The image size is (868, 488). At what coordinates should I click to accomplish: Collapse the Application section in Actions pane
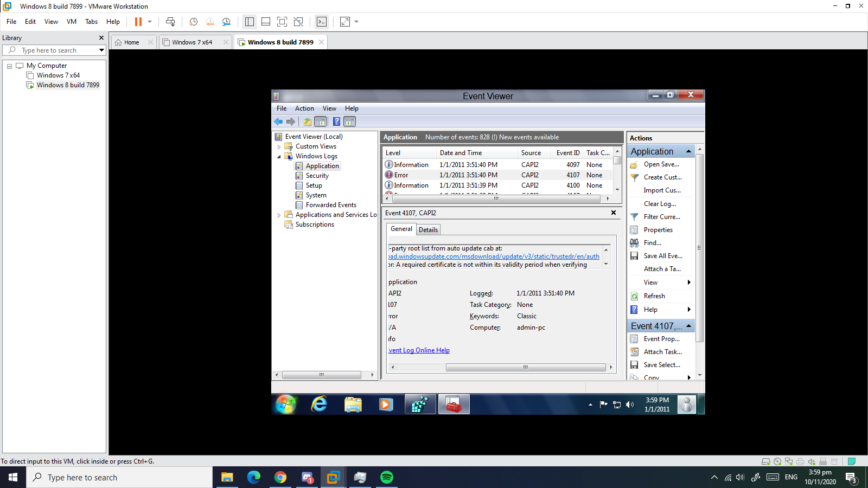pos(688,151)
